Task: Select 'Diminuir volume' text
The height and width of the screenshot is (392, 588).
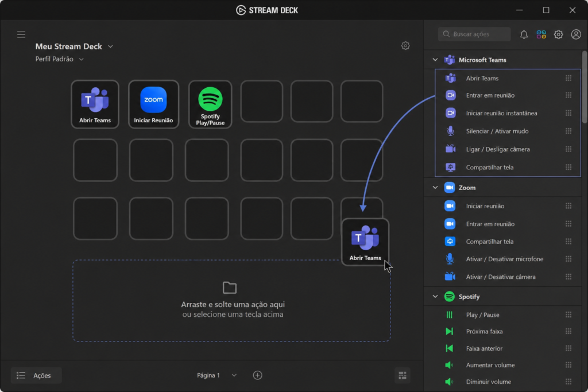Action: [x=488, y=382]
